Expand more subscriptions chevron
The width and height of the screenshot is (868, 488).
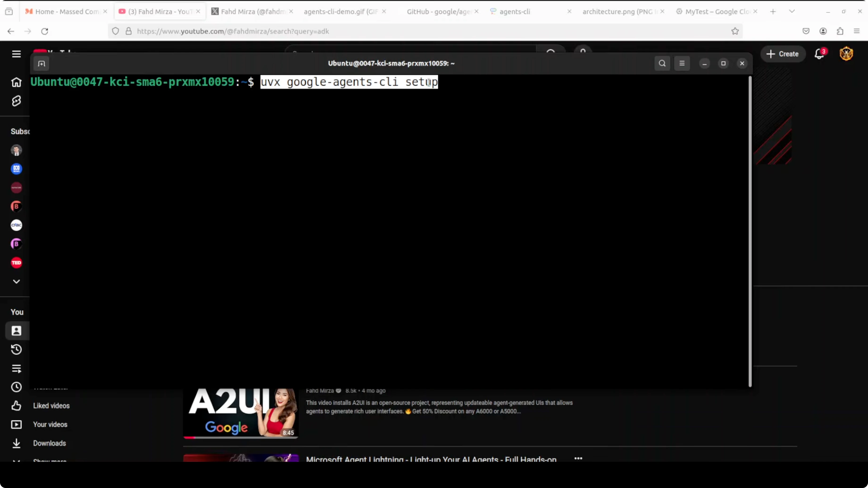(16, 281)
